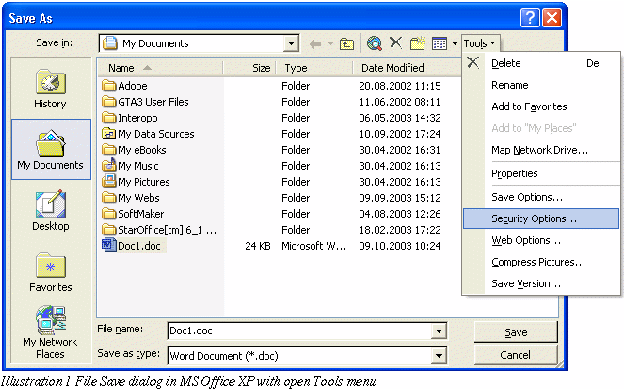Open the Views dropdown arrow
The width and height of the screenshot is (625, 390).
click(x=455, y=43)
